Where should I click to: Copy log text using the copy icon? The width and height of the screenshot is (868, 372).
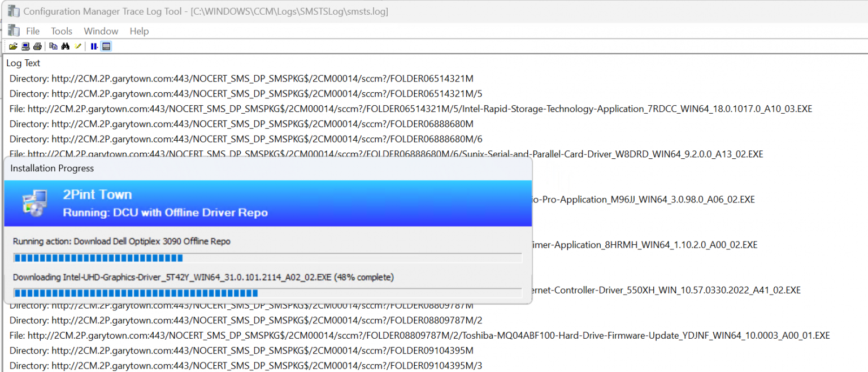pyautogui.click(x=53, y=46)
